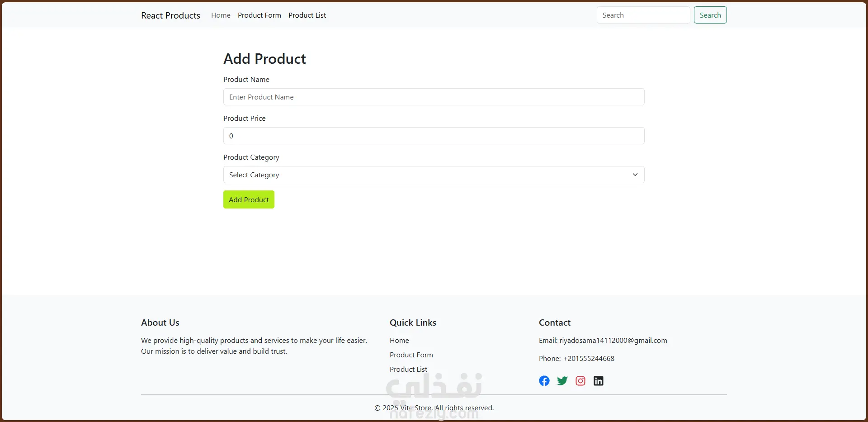Open Product Form in the navbar
This screenshot has height=422, width=868.
[259, 15]
